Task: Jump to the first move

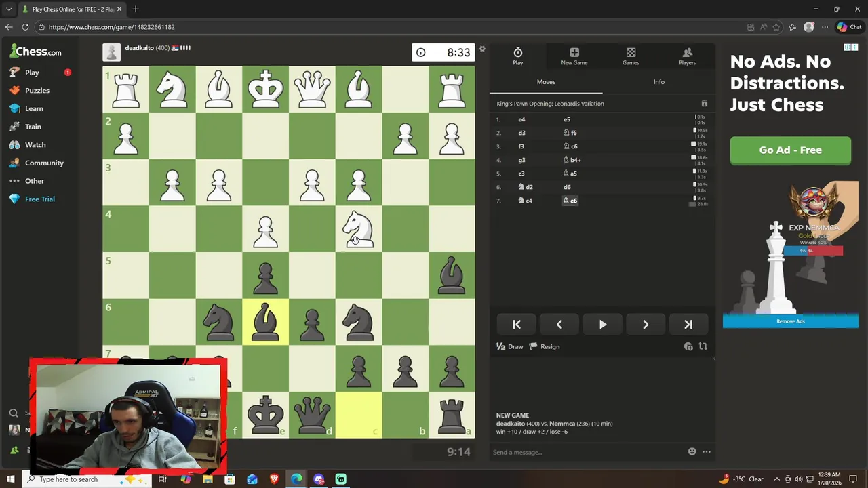Action: click(x=517, y=325)
